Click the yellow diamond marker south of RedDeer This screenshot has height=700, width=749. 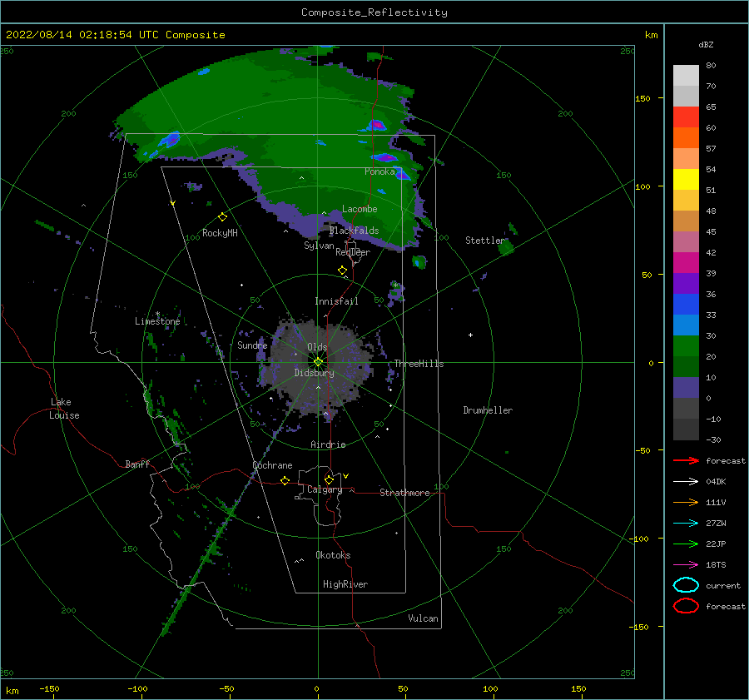click(x=342, y=271)
